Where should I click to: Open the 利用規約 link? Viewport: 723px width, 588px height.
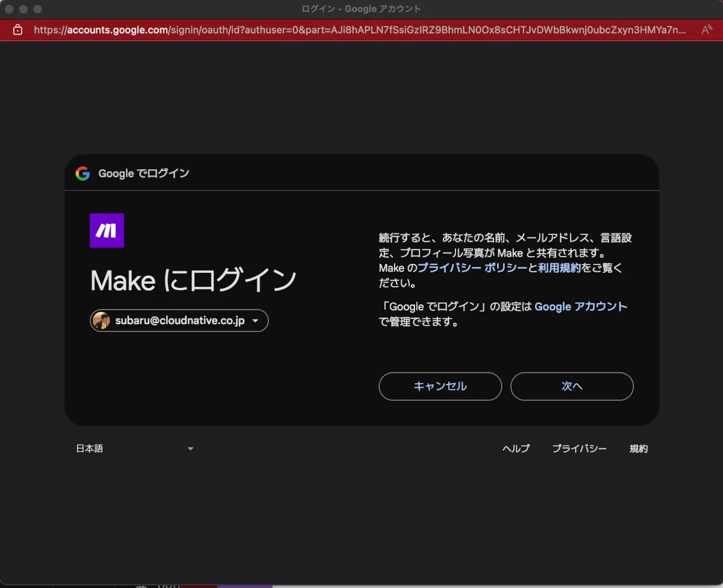[x=559, y=268]
